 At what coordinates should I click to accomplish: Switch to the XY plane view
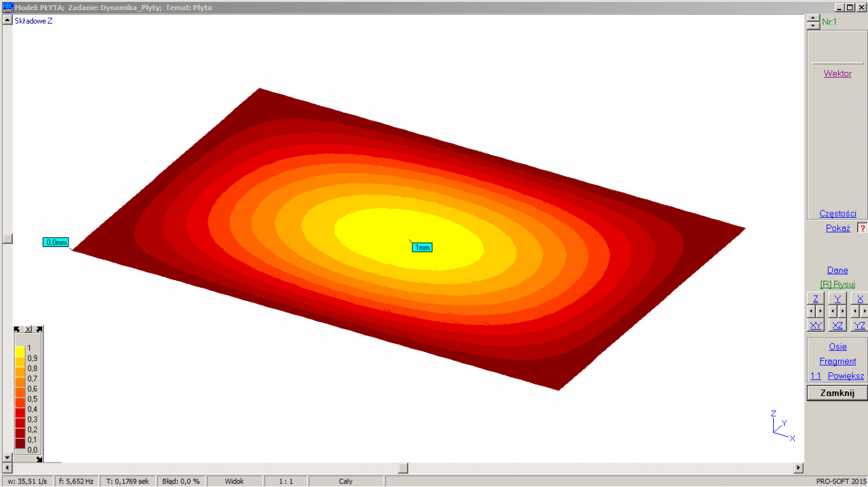coord(815,326)
